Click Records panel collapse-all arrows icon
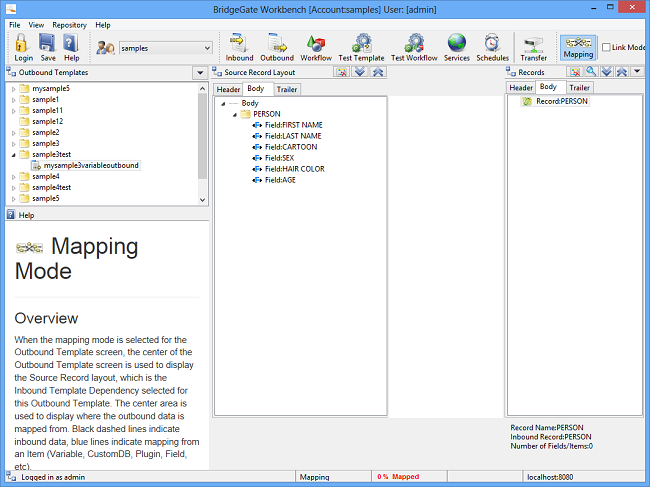Viewport: 650px width, 487px height. coord(622,72)
